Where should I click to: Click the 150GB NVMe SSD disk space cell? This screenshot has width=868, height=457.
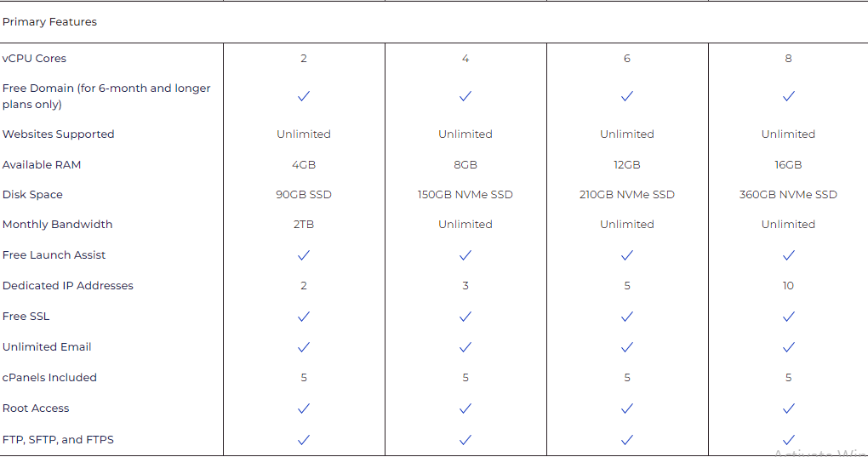pyautogui.click(x=465, y=195)
